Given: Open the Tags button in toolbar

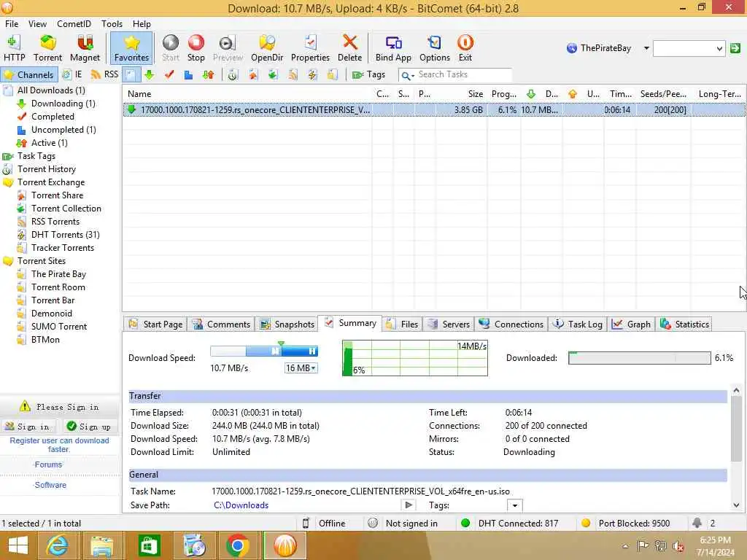Looking at the screenshot, I should [x=368, y=75].
